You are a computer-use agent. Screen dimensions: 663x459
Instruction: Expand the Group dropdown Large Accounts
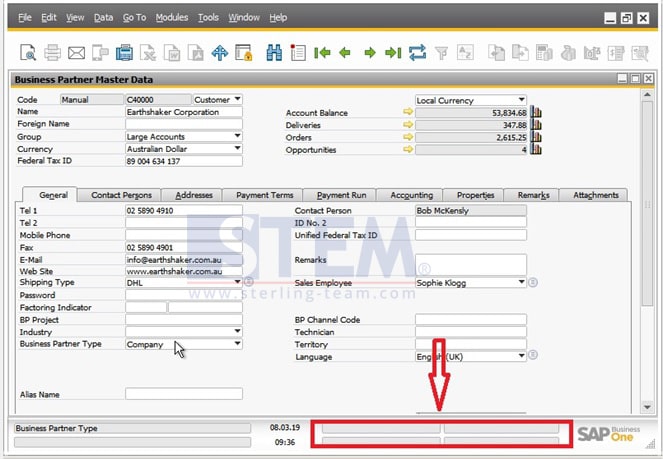(238, 136)
